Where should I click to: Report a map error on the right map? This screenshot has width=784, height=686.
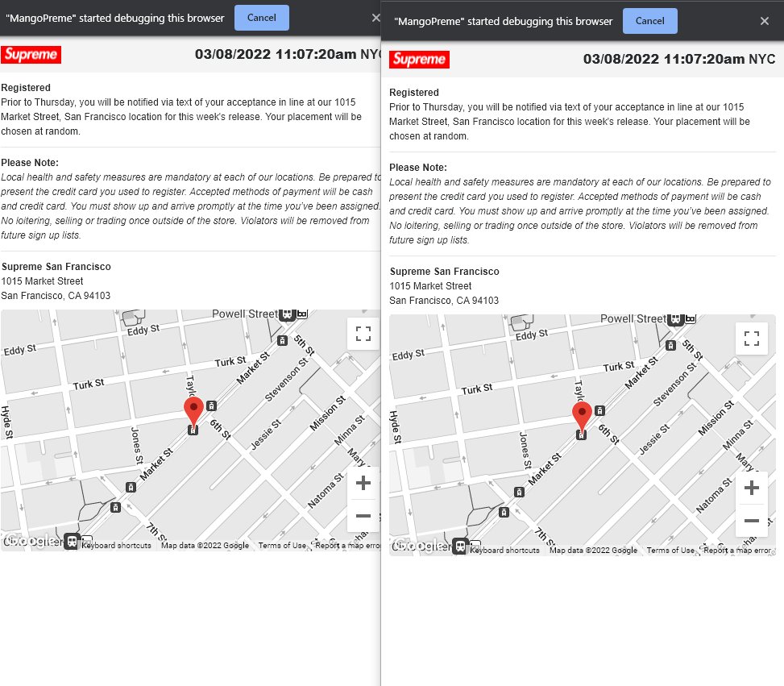point(737,551)
